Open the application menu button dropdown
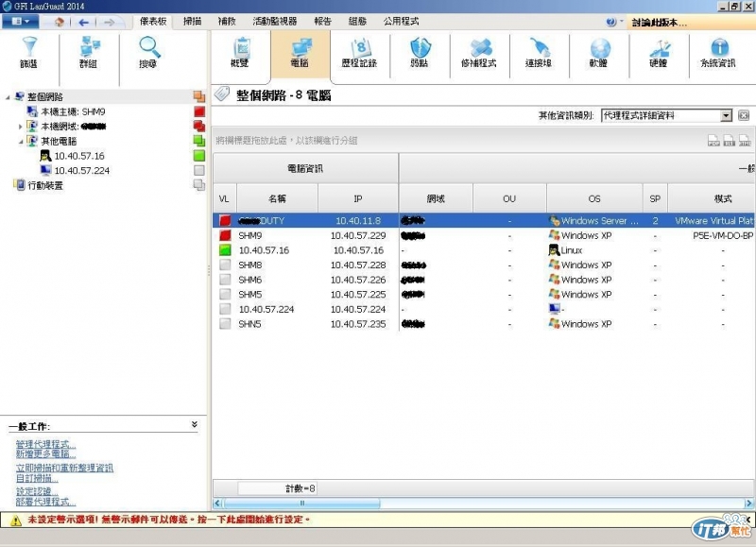756x547 pixels. (20, 21)
